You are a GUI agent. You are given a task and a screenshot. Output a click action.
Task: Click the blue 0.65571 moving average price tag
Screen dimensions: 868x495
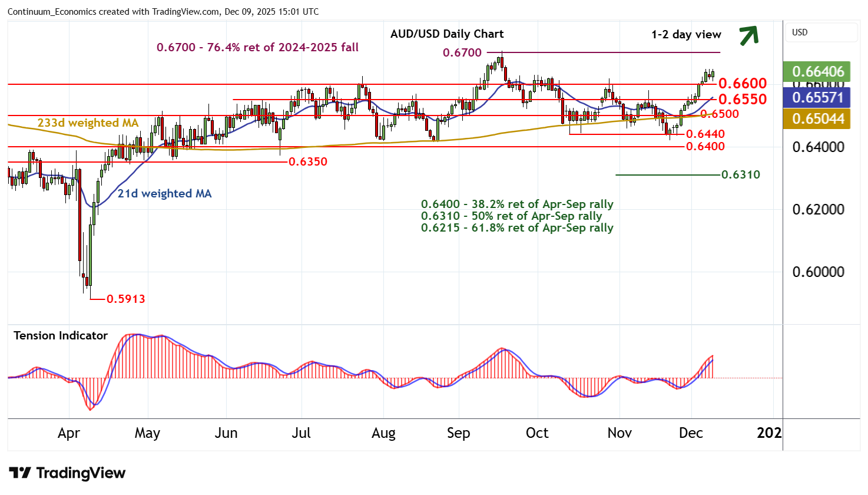(817, 97)
